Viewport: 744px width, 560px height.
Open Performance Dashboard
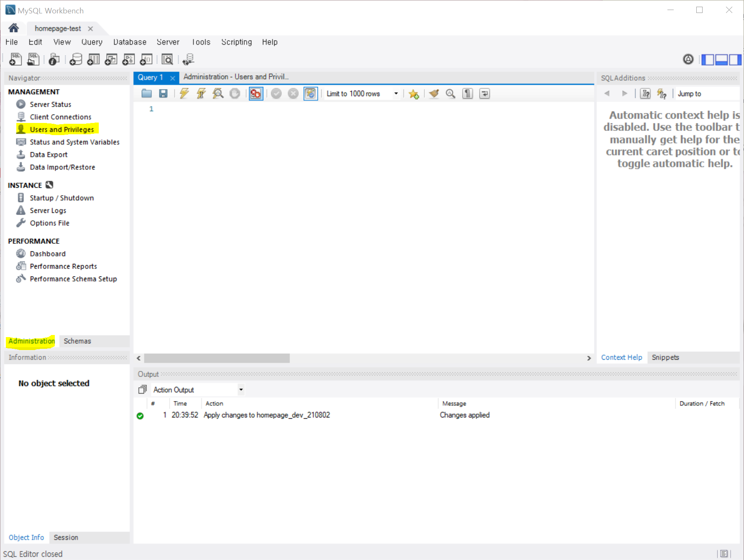click(x=47, y=253)
